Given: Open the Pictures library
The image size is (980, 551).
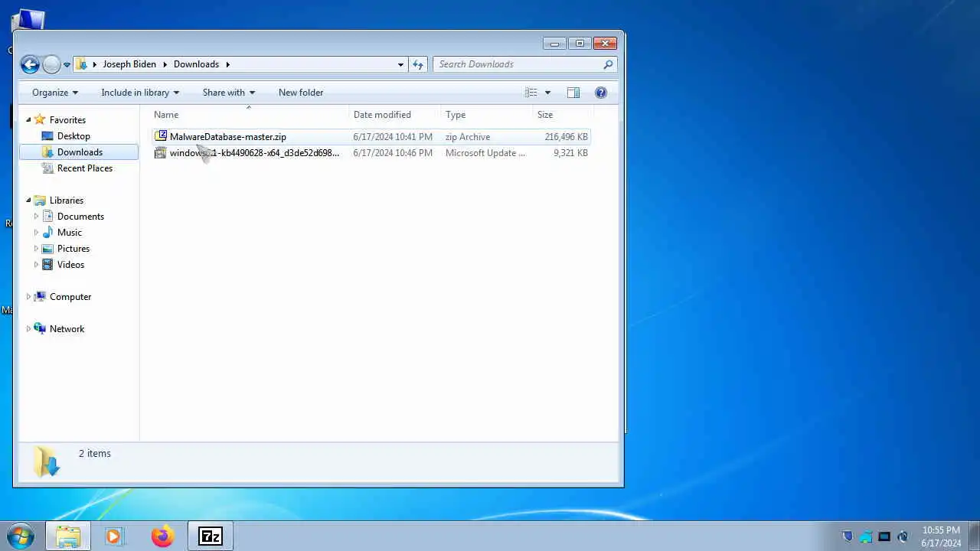Looking at the screenshot, I should coord(73,249).
